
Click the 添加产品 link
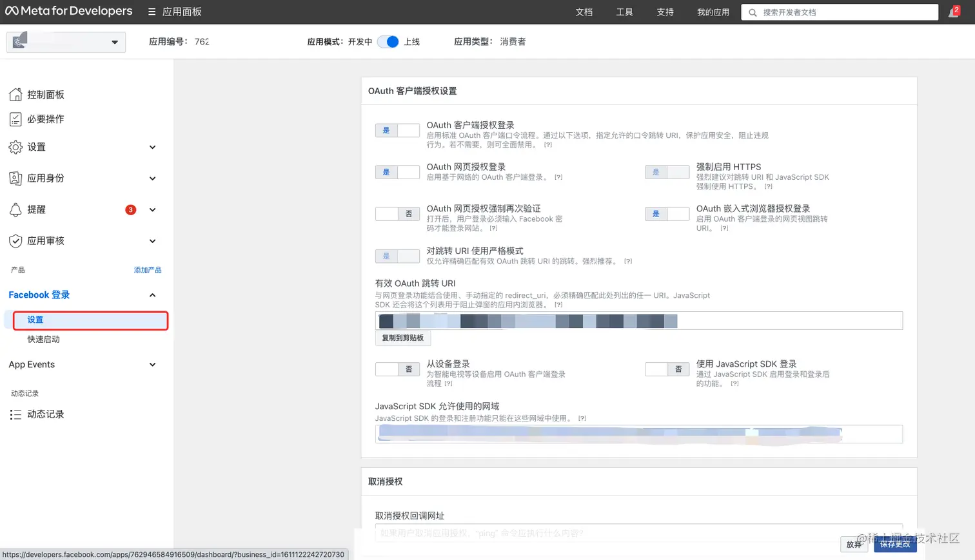point(148,270)
